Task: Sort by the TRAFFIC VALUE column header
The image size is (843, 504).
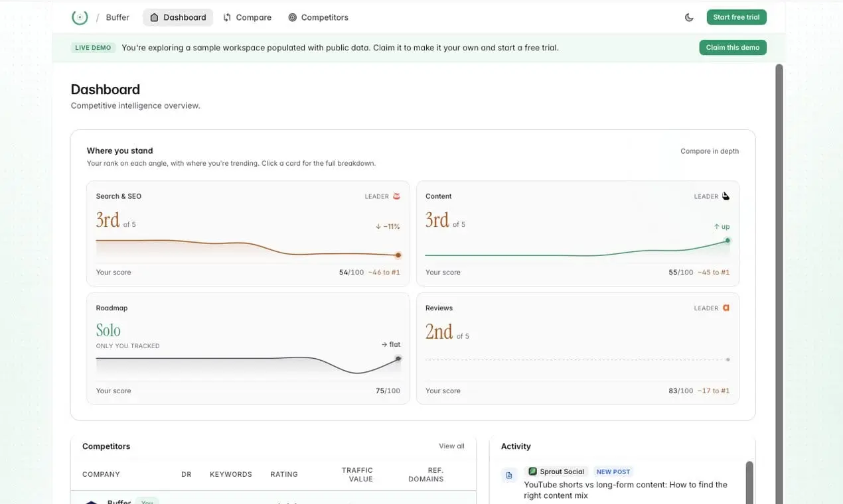Action: coord(357,474)
